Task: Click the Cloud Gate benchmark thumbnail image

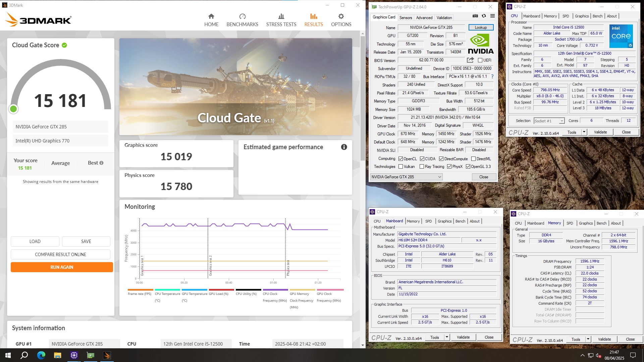Action: click(x=235, y=86)
